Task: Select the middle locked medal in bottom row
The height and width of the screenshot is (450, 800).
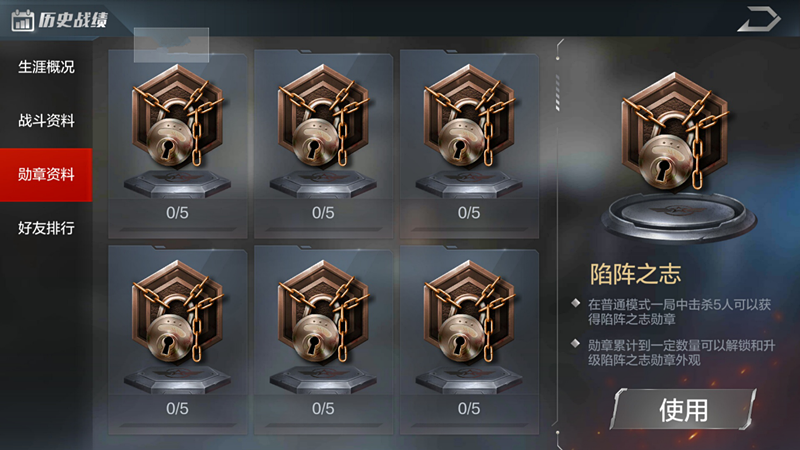Action: tap(323, 340)
